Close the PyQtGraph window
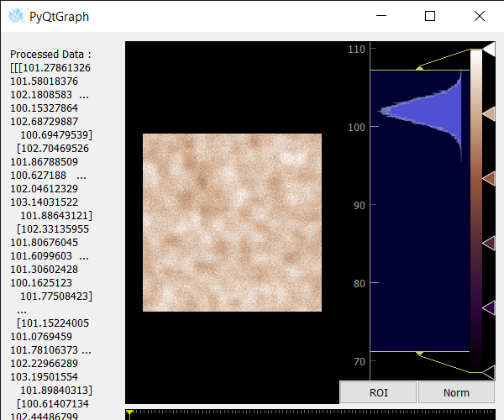Image resolution: width=504 pixels, height=420 pixels. [479, 16]
